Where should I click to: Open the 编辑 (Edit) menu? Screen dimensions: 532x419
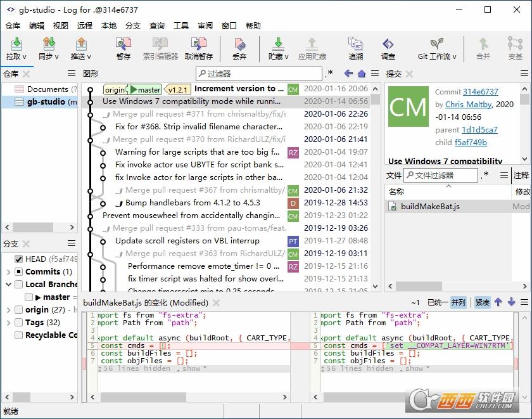tap(37, 26)
